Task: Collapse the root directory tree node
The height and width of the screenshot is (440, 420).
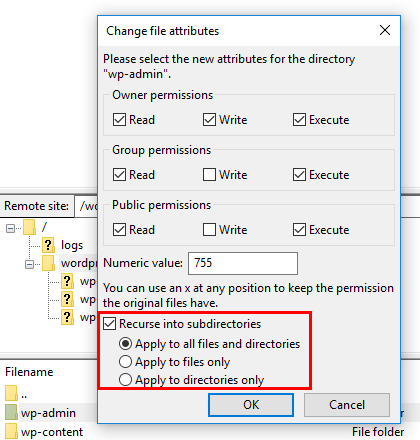Action: (10, 228)
